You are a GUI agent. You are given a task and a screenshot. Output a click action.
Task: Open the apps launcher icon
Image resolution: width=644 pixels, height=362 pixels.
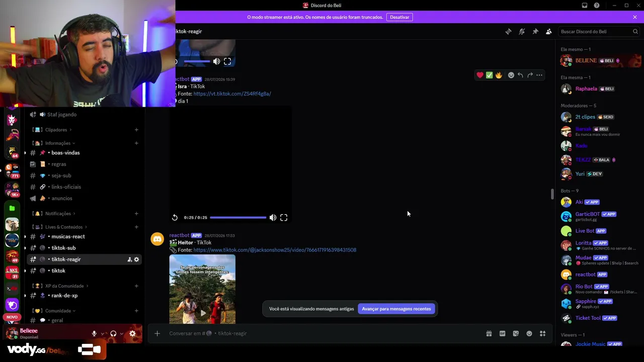tap(543, 333)
